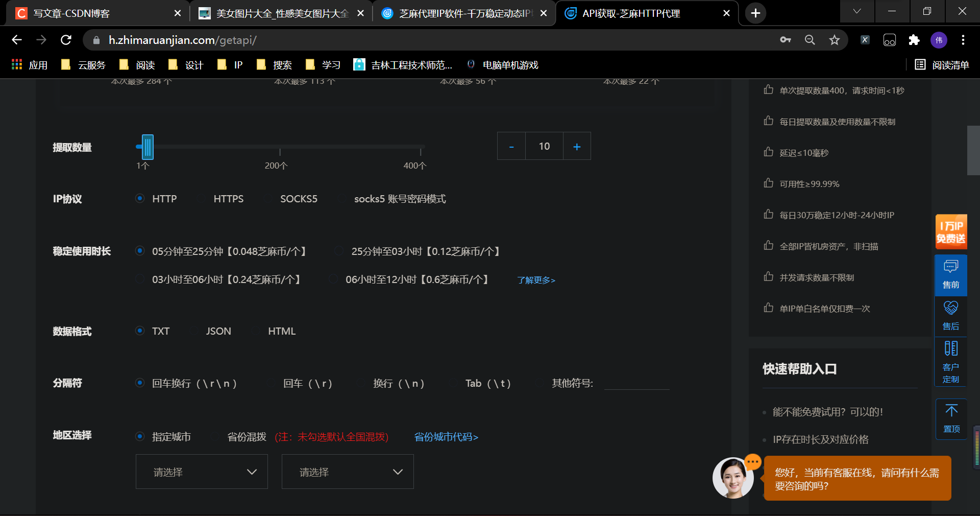Screen dimensions: 980x516
Task: Open the zoom magnifier icon in address bar
Action: click(x=810, y=40)
